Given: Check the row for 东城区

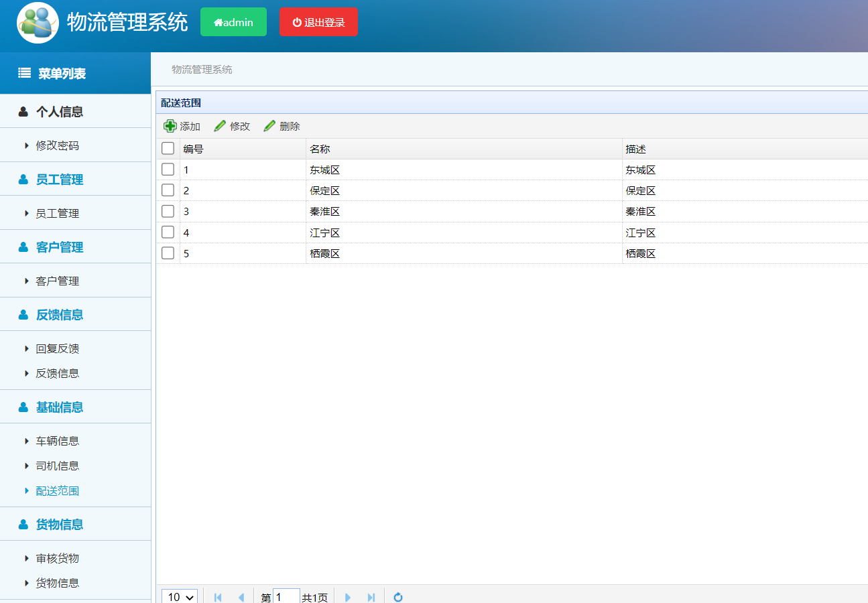Looking at the screenshot, I should (x=168, y=170).
